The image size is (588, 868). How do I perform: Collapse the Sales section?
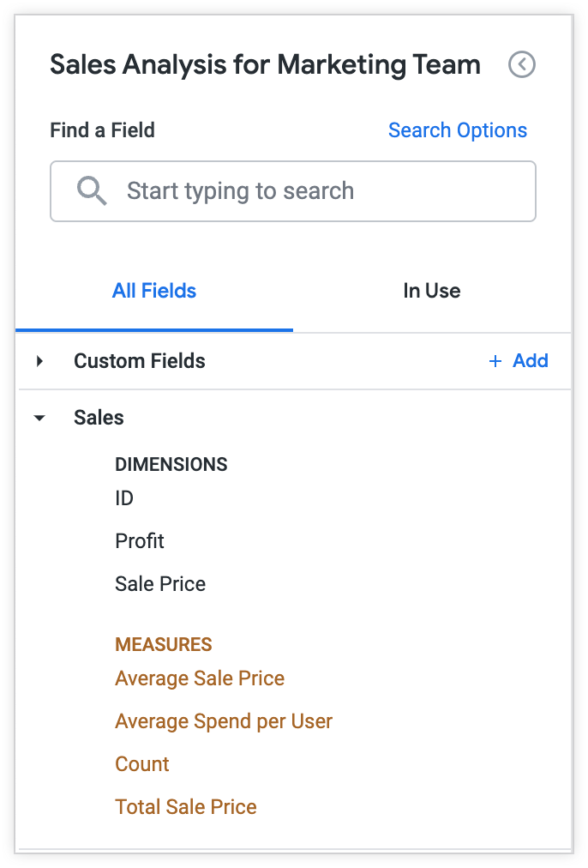[x=39, y=418]
